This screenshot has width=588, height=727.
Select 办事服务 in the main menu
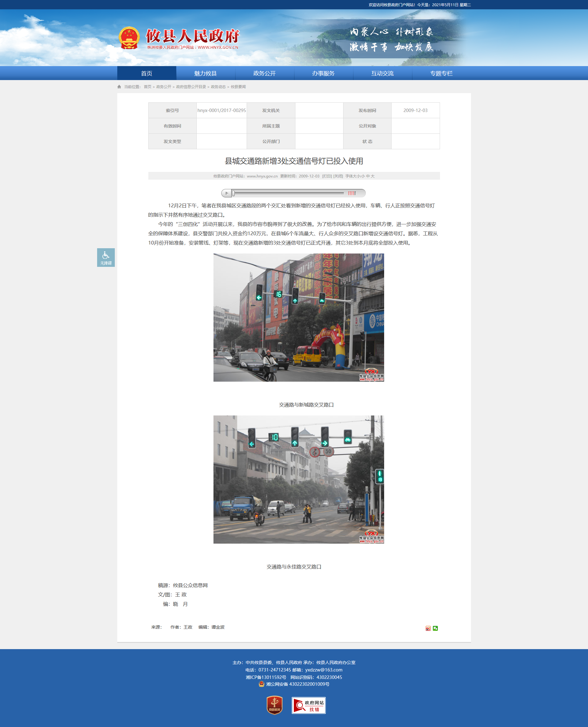click(323, 74)
